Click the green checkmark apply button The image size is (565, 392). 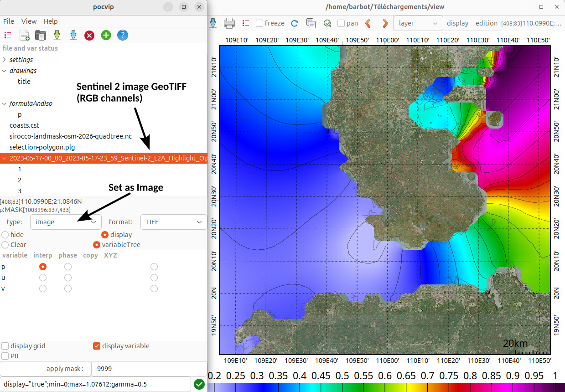199,384
